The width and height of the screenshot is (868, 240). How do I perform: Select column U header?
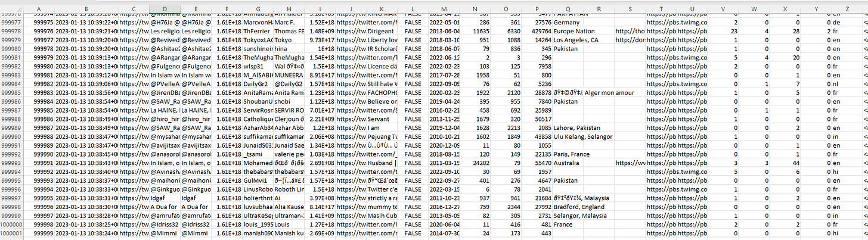click(x=693, y=8)
